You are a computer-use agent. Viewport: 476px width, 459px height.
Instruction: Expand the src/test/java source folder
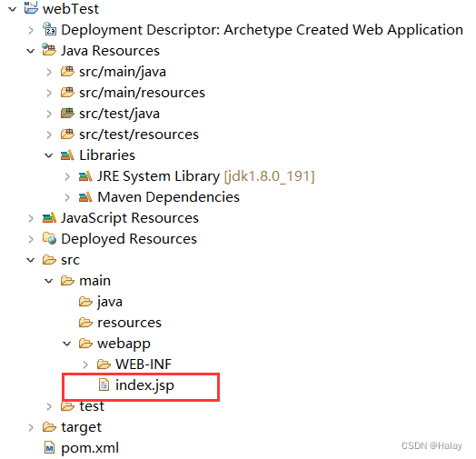click(49, 114)
